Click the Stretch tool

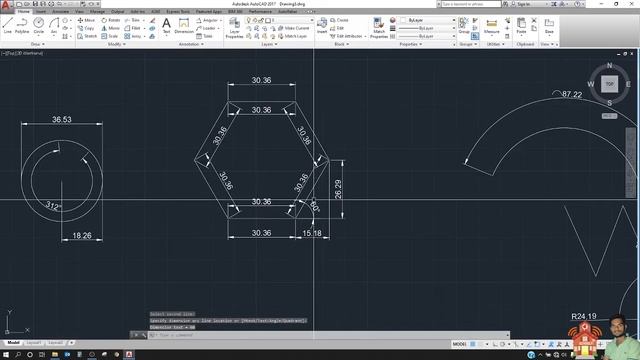[x=87, y=36]
